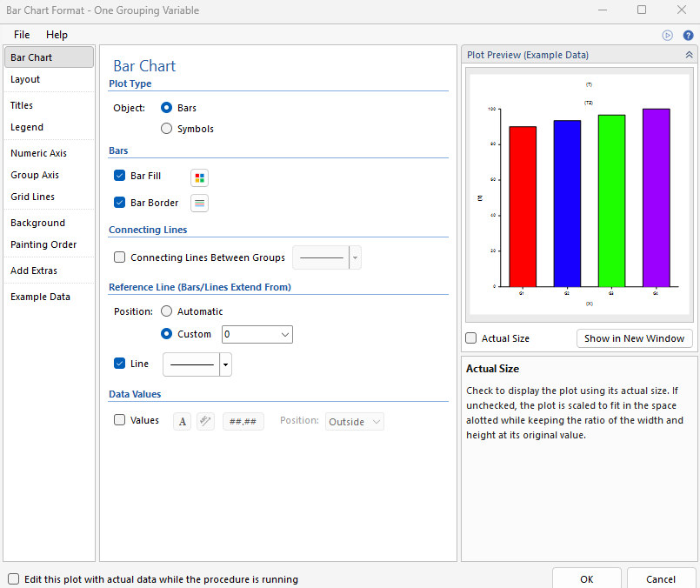Open the Bar Fill color settings icon

[x=200, y=177]
